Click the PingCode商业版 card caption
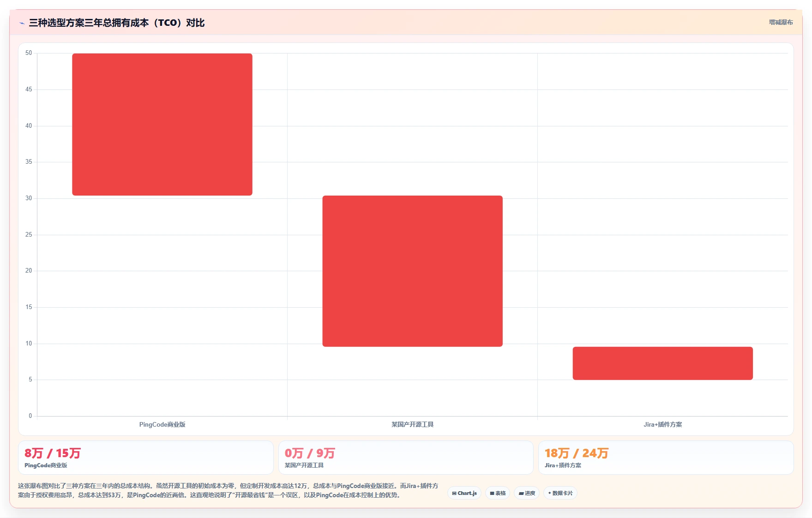The width and height of the screenshot is (812, 518). pyautogui.click(x=46, y=465)
